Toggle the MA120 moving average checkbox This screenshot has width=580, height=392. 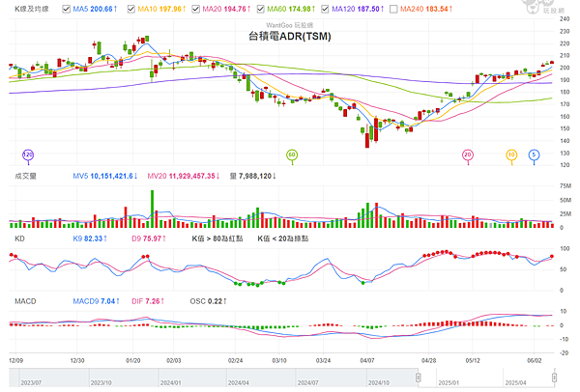click(x=325, y=9)
